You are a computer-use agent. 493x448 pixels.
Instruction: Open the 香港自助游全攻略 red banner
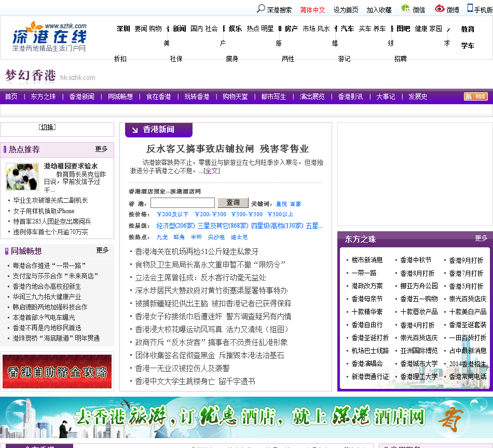57,371
